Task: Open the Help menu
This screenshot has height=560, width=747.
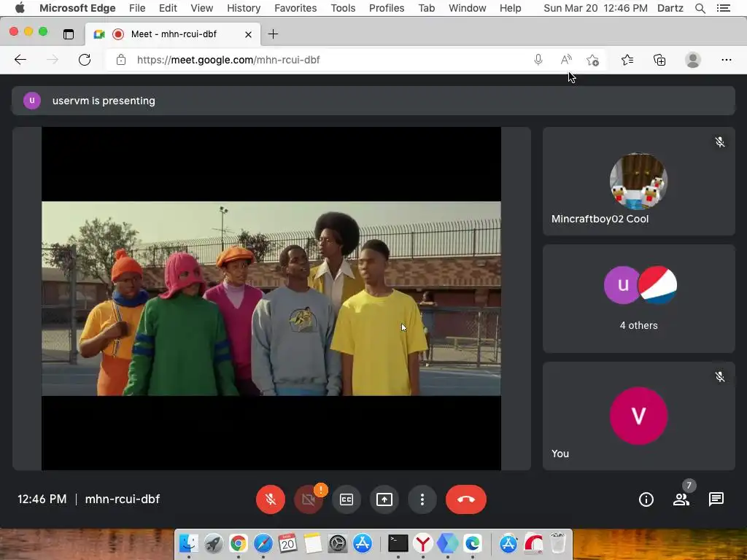Action: 510,8
